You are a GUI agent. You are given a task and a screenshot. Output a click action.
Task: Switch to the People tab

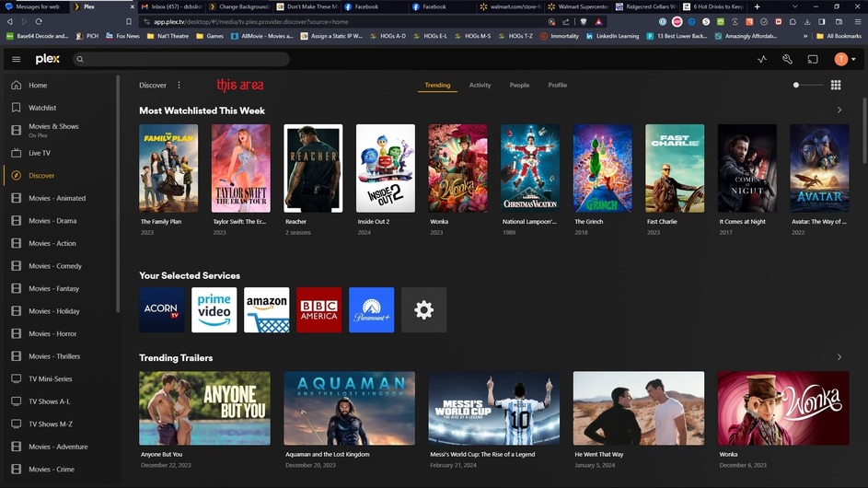(x=519, y=86)
